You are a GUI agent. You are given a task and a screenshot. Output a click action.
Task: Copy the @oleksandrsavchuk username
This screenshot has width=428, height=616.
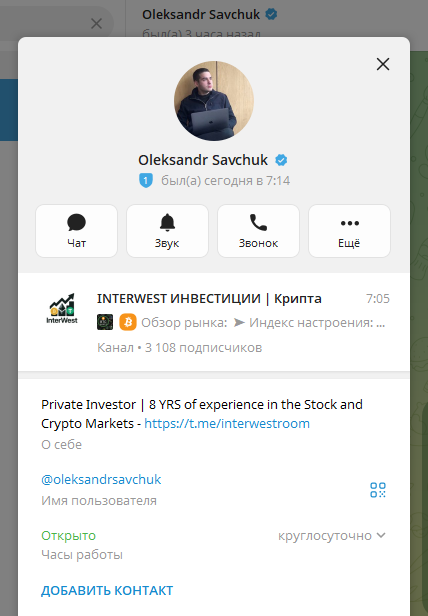pyautogui.click(x=101, y=479)
